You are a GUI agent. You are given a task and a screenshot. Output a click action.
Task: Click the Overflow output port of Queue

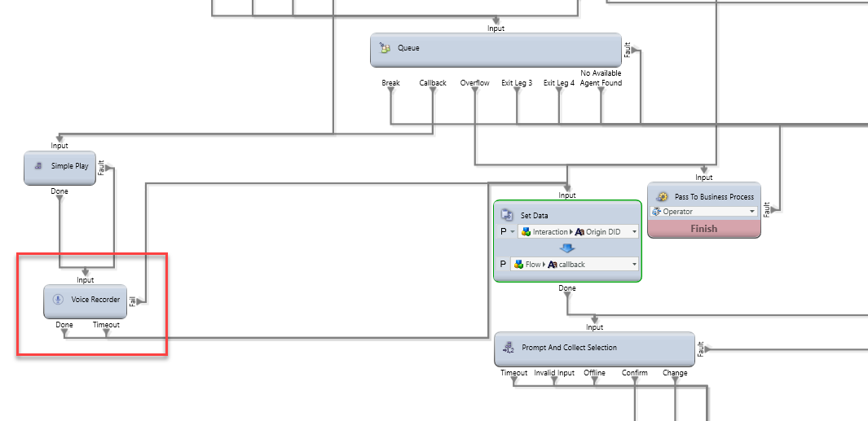point(474,90)
